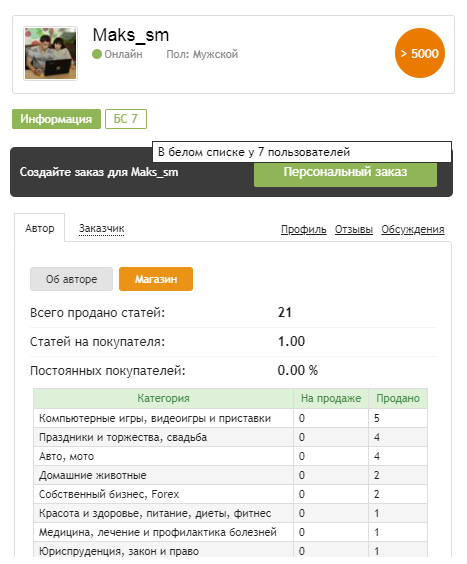The width and height of the screenshot is (467, 564).
Task: Select the Информация button
Action: click(56, 119)
